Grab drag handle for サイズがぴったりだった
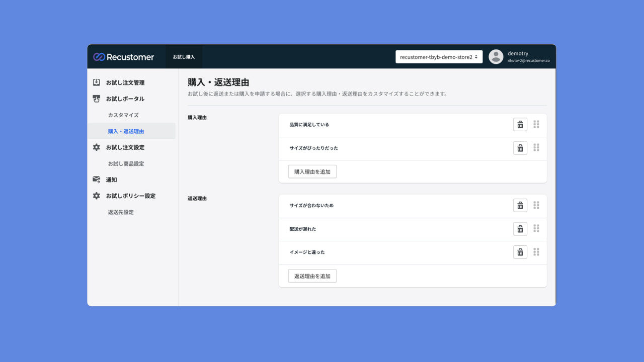644x362 pixels. (536, 147)
